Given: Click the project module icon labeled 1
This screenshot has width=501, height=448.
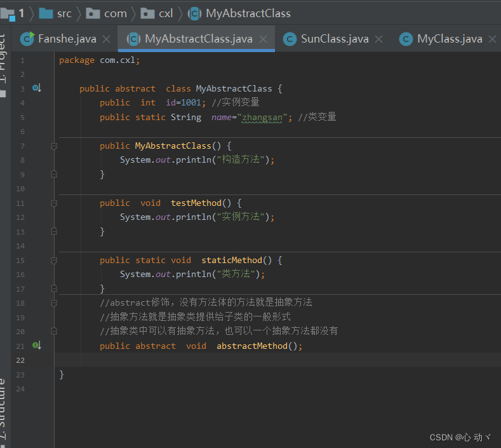Looking at the screenshot, I should [8, 14].
